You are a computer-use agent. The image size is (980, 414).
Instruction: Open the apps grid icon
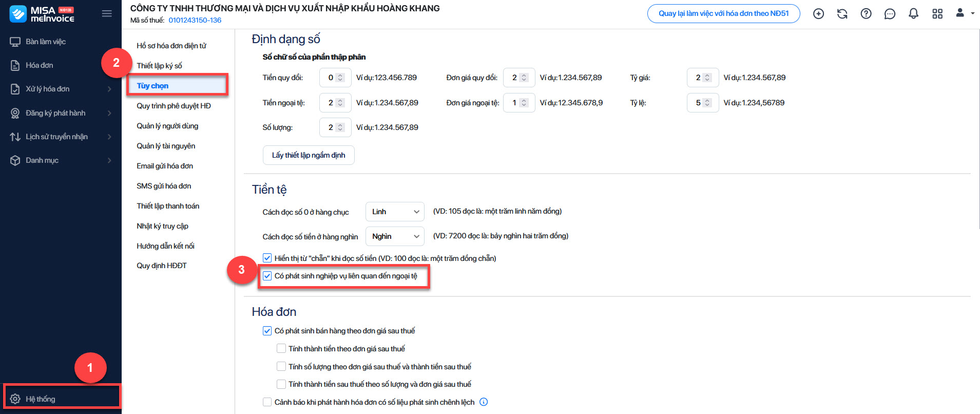(x=937, y=14)
